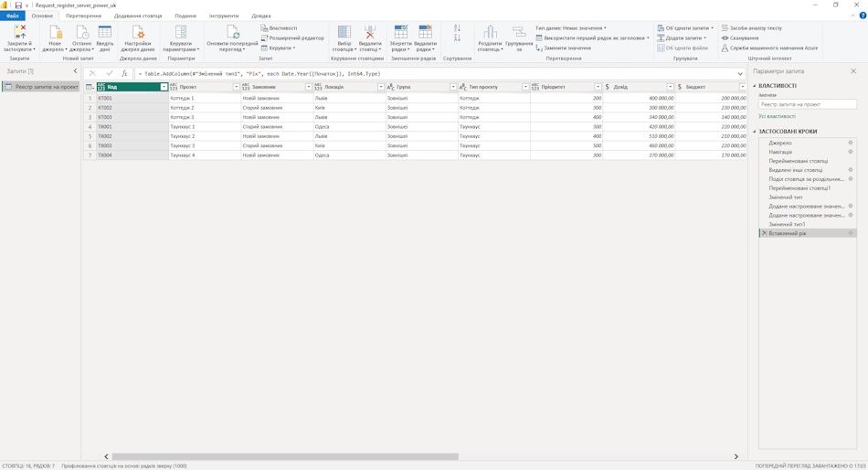
Task: Open the Об'єднати запити dropdown
Action: [685, 27]
